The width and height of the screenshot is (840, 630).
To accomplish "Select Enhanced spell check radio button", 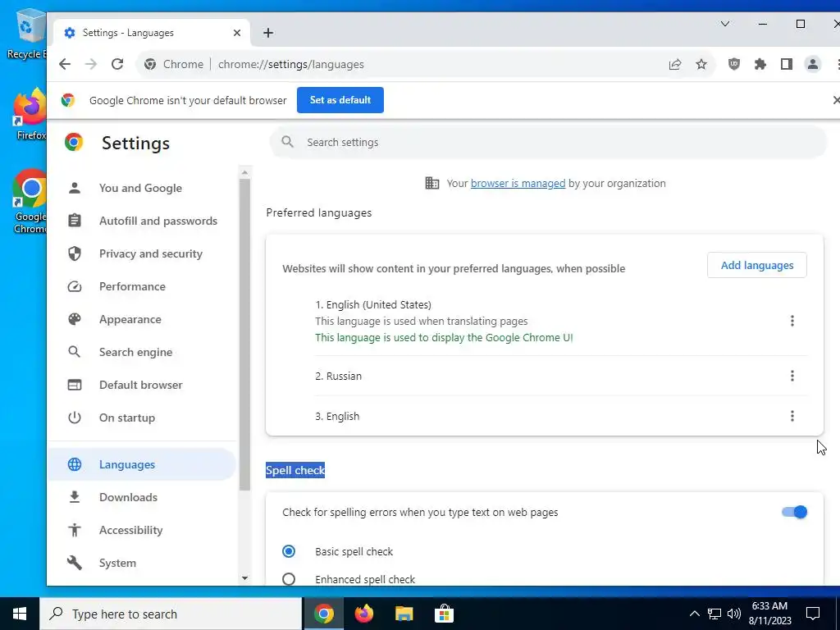I will 289,579.
